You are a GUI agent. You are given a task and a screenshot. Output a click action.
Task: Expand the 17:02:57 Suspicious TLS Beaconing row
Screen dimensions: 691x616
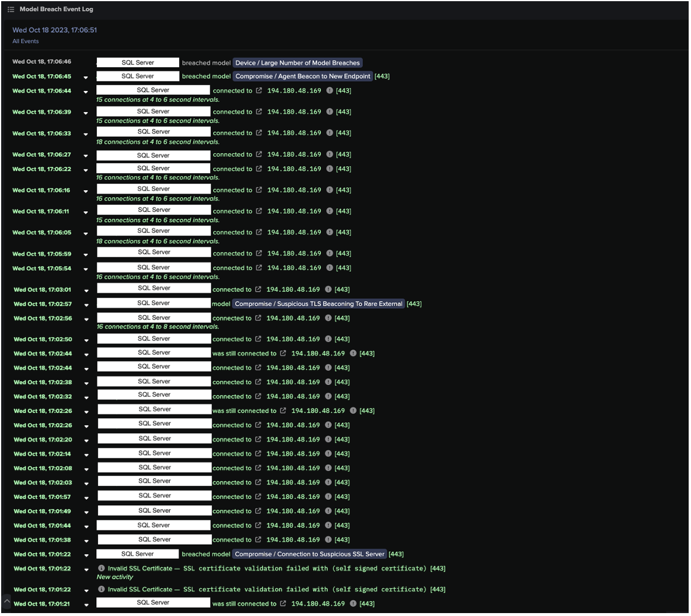[x=86, y=305]
